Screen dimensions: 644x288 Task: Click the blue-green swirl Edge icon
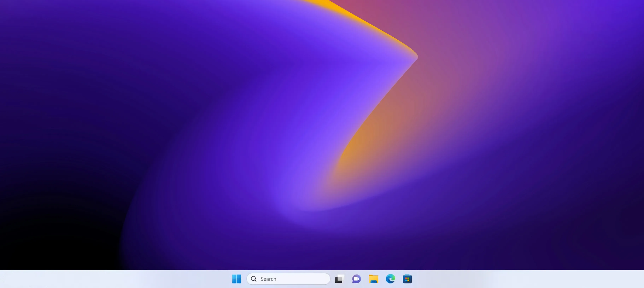tap(390, 279)
